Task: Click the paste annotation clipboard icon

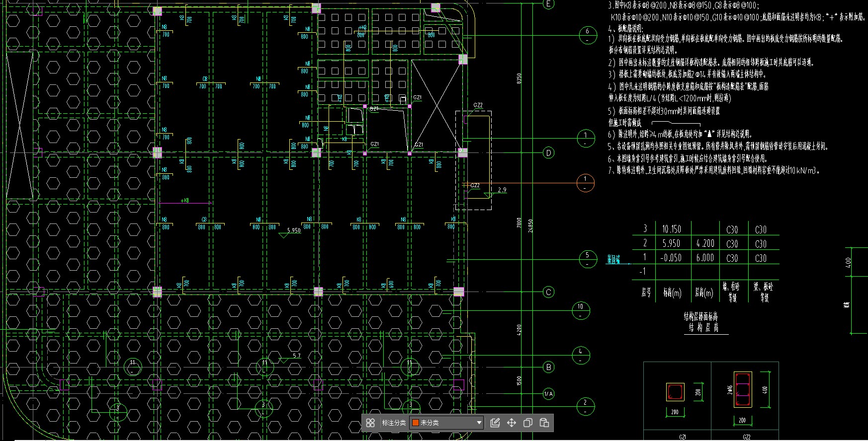Action: (544, 423)
